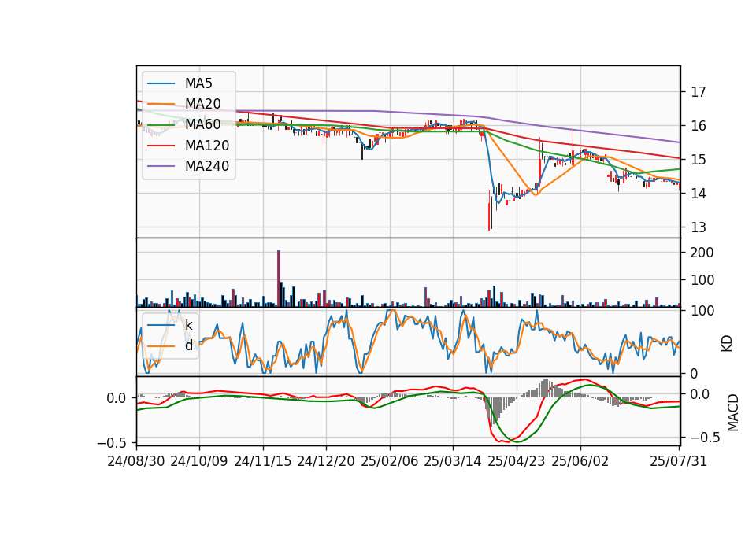Click the 25/06/02 date label

coord(580,461)
